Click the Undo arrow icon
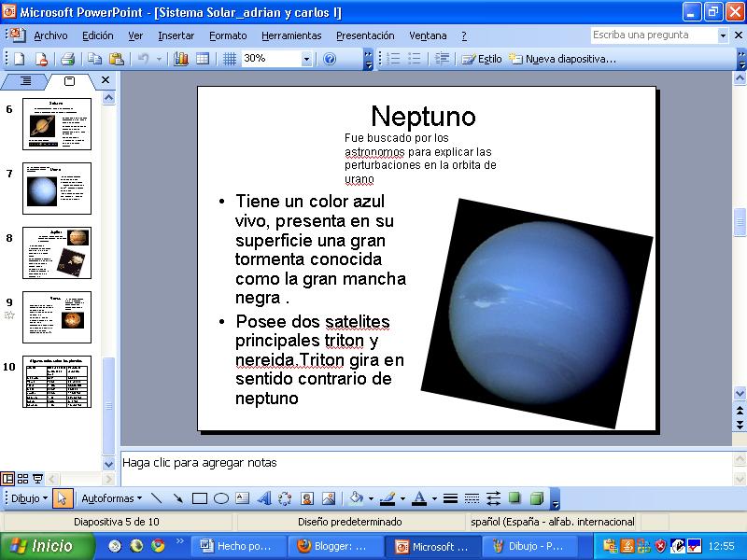The image size is (747, 560). pyautogui.click(x=143, y=59)
